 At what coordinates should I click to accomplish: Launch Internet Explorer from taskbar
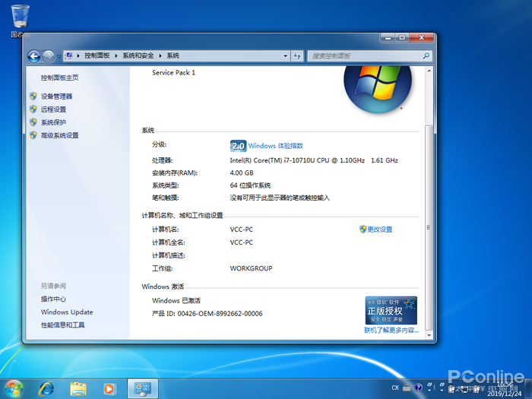click(x=46, y=388)
